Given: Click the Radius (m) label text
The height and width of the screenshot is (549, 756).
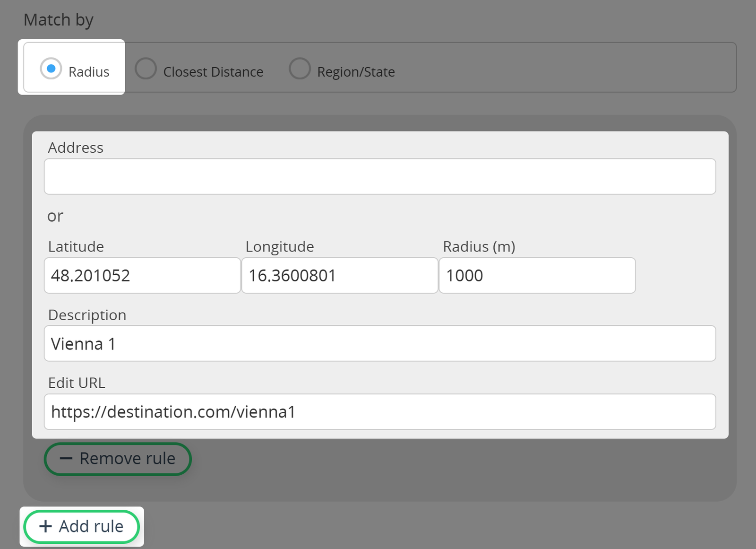Looking at the screenshot, I should (479, 246).
